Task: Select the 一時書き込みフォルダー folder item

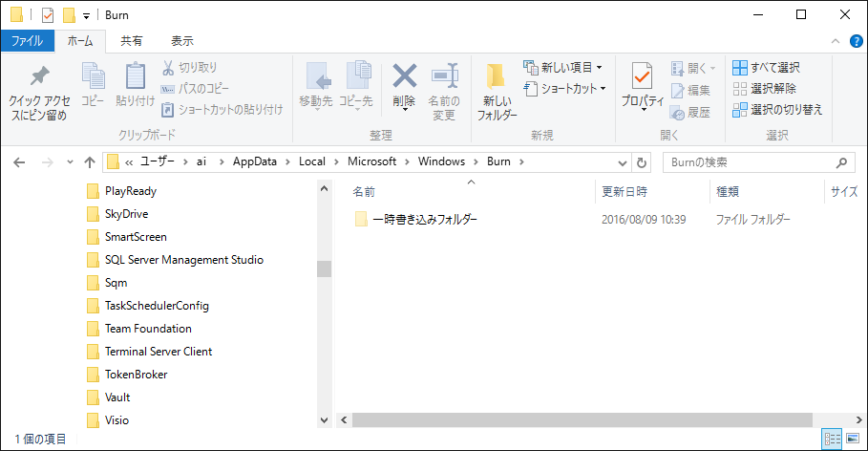Action: (x=424, y=220)
